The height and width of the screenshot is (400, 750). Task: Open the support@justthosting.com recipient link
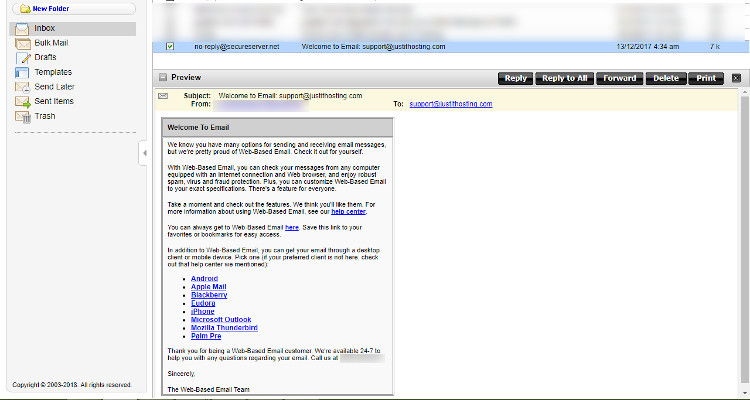coord(451,104)
